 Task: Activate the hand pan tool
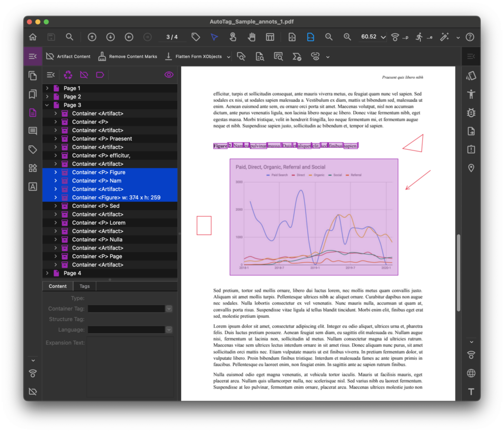coord(252,37)
